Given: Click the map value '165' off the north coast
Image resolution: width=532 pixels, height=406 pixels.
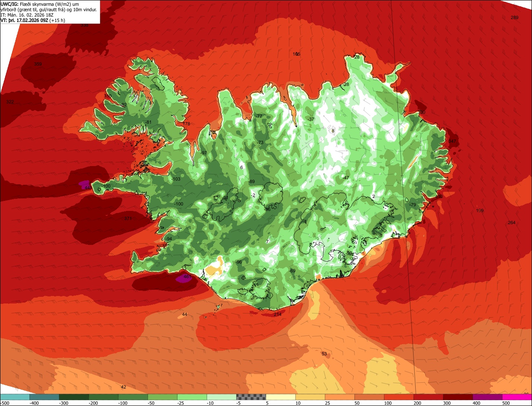Looking at the screenshot, I should coord(296,54).
